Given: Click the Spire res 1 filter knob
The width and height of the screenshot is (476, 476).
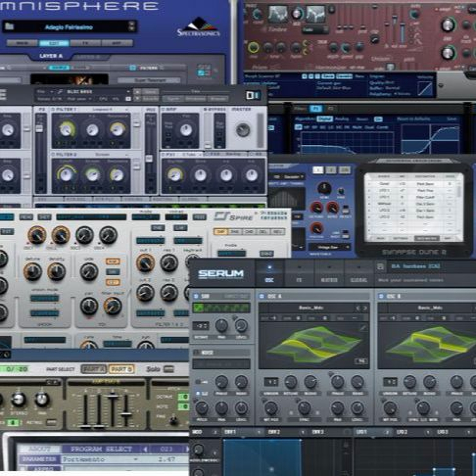Looking at the screenshot, I should tap(169, 263).
